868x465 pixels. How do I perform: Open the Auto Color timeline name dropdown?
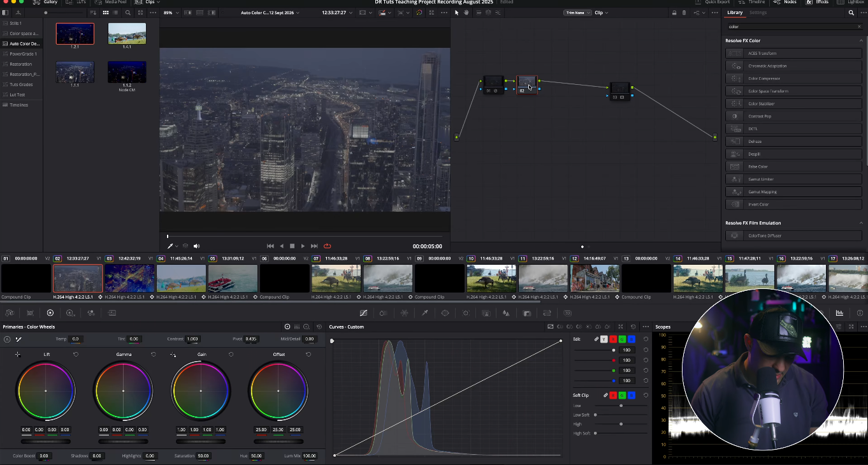tap(270, 13)
